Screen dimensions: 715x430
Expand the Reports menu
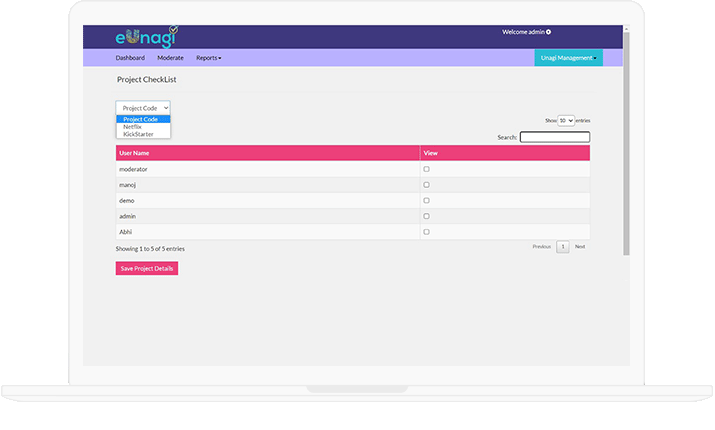tap(208, 58)
